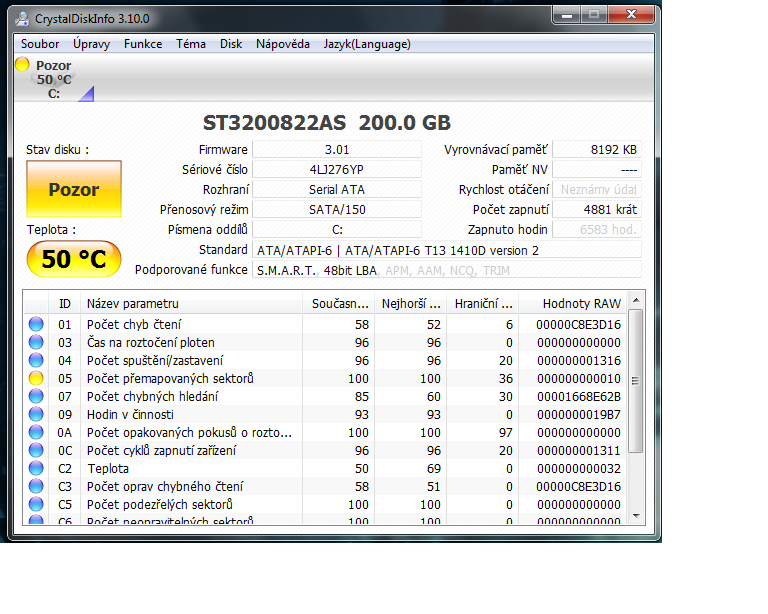Open the Disk menu
The image size is (768, 614).
[x=231, y=44]
